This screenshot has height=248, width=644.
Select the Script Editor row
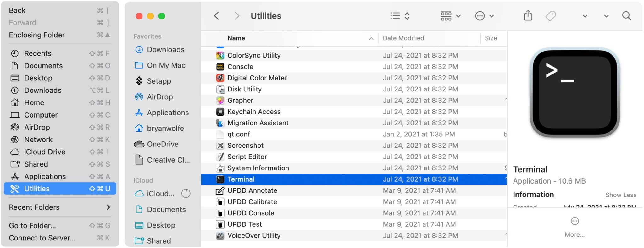pyautogui.click(x=247, y=157)
